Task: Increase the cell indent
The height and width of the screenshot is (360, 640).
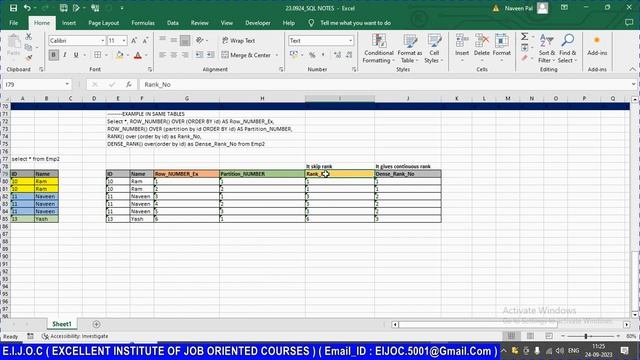Action: tap(211, 55)
